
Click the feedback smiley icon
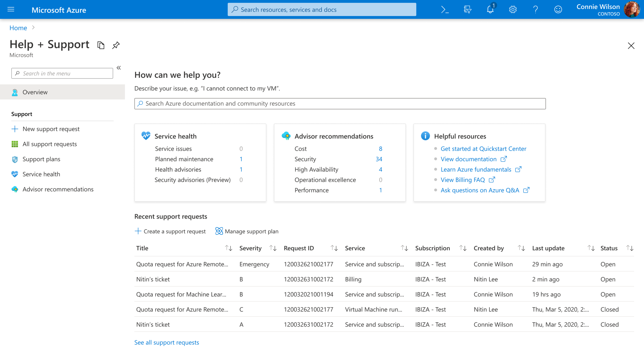click(558, 10)
